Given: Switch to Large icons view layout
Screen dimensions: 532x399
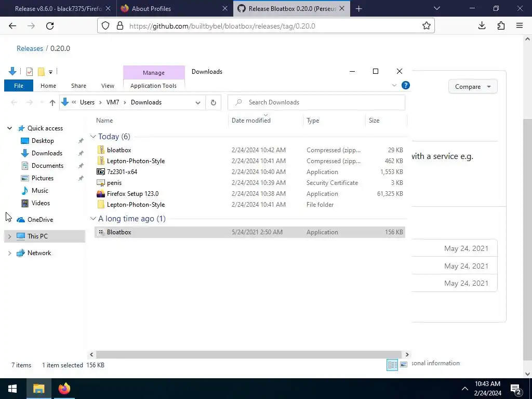Looking at the screenshot, I should click(403, 365).
